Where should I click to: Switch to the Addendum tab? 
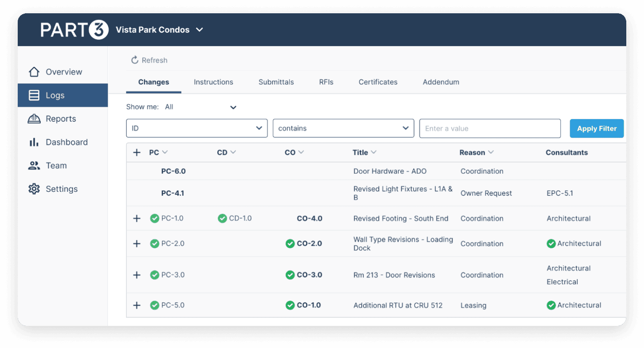pos(441,82)
